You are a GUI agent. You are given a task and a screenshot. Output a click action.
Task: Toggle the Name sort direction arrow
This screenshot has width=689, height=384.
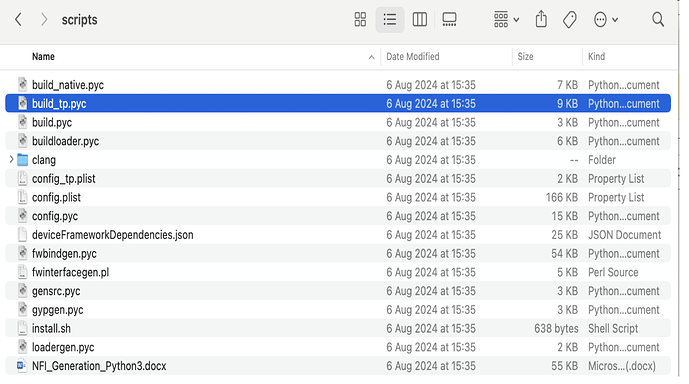371,57
